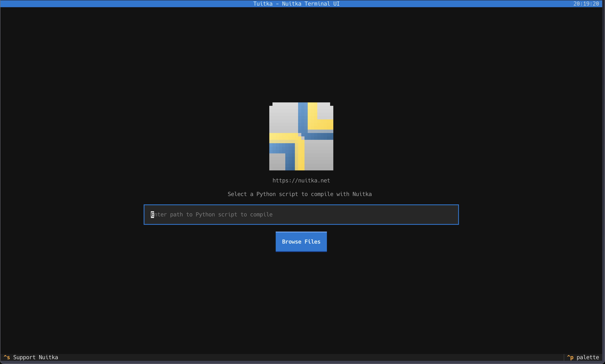Image resolution: width=605 pixels, height=364 pixels.
Task: Click the empty left side of the header bar
Action: pos(123,4)
